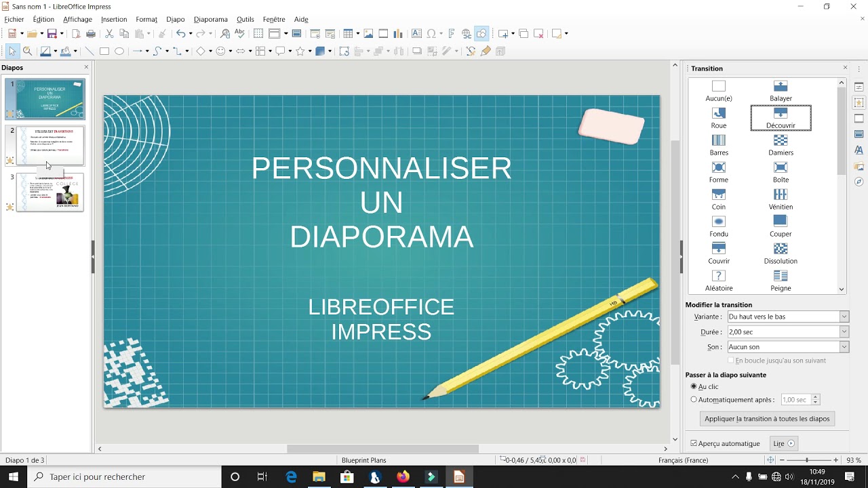Click the Windows Start button
This screenshot has width=868, height=488.
[x=14, y=476]
